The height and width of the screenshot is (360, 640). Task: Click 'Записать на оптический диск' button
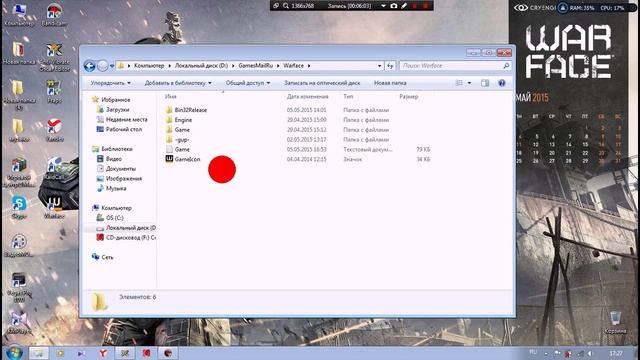322,83
